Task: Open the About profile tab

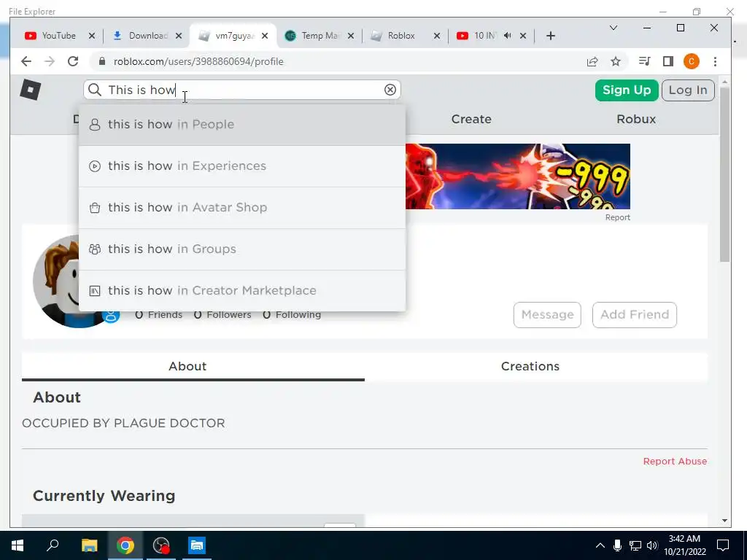Action: [x=193, y=366]
